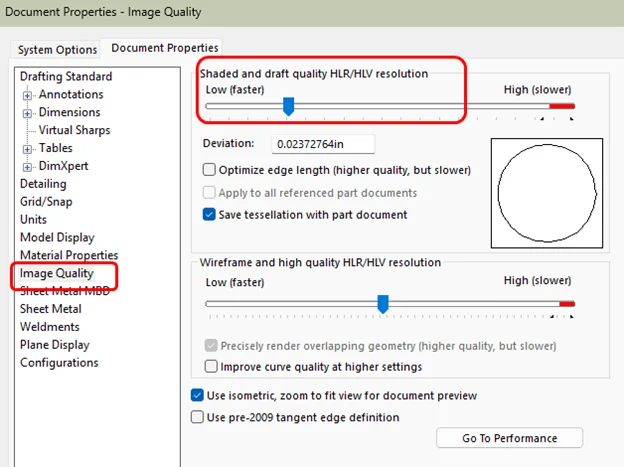
Task: Uncheck Use isometric, zoom to fit view
Action: 196,396
